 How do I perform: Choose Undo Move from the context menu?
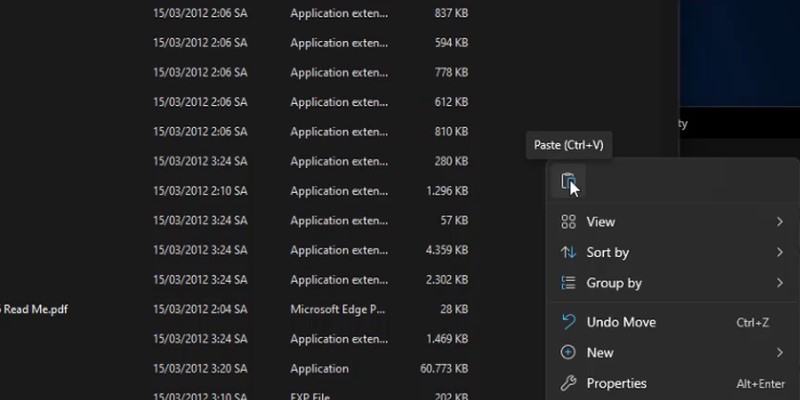[621, 322]
